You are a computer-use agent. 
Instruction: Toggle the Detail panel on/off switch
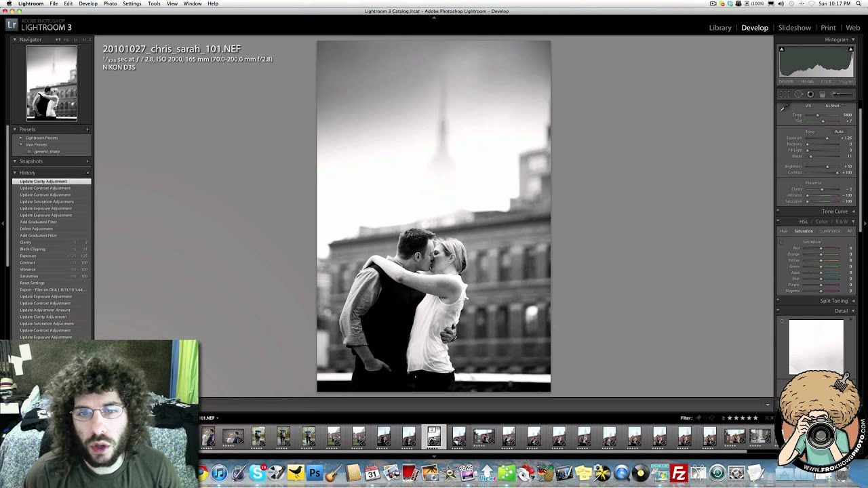pyautogui.click(x=778, y=311)
